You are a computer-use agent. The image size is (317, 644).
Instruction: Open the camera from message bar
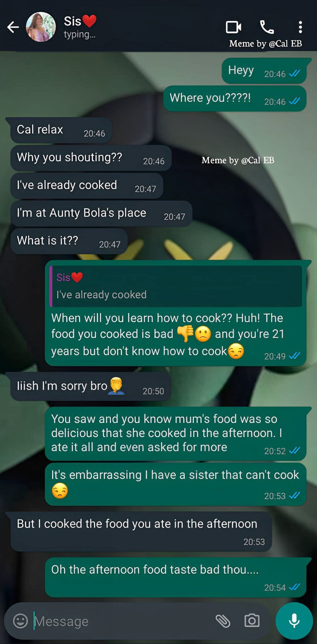[x=252, y=621]
